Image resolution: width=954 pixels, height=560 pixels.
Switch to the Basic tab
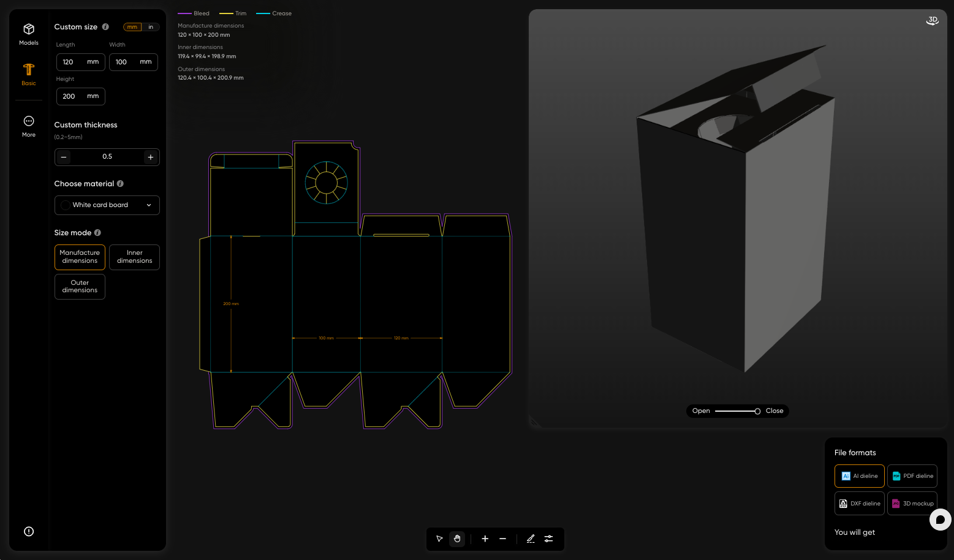(29, 74)
